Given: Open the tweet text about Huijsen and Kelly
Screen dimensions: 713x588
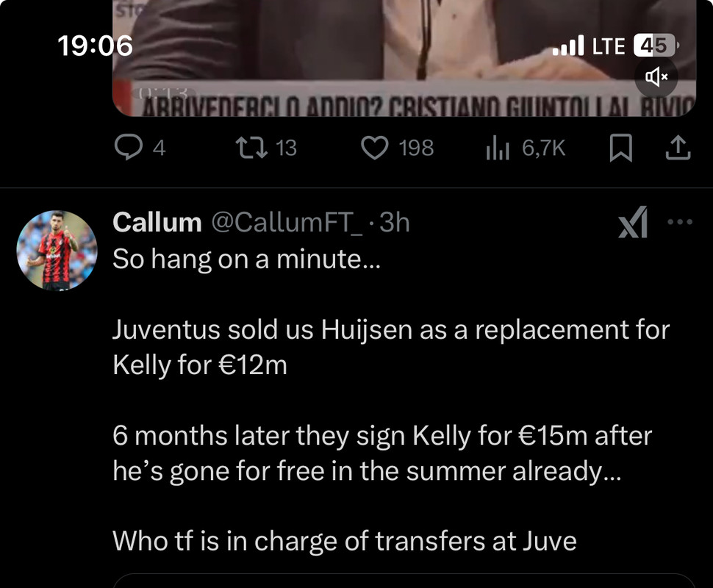Looking at the screenshot, I should tap(390, 400).
